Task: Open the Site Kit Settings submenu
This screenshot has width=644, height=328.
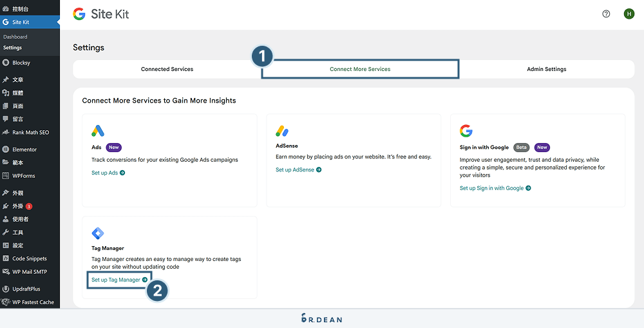Action: click(12, 48)
